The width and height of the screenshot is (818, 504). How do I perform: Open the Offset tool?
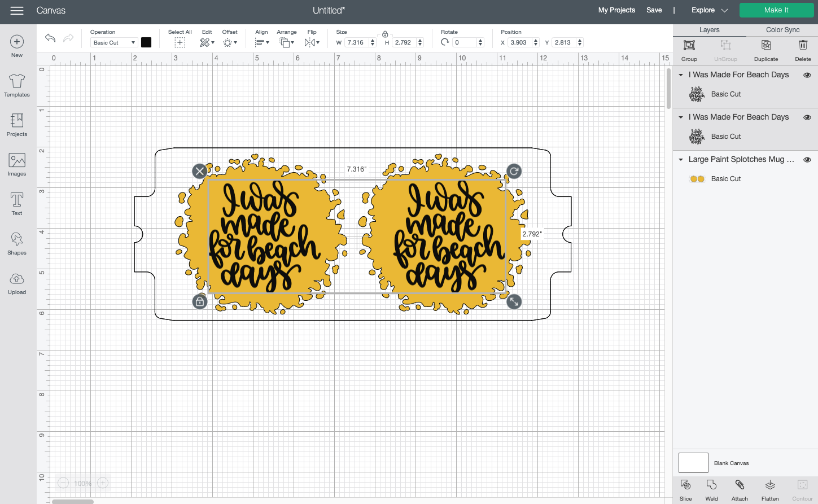(x=230, y=42)
